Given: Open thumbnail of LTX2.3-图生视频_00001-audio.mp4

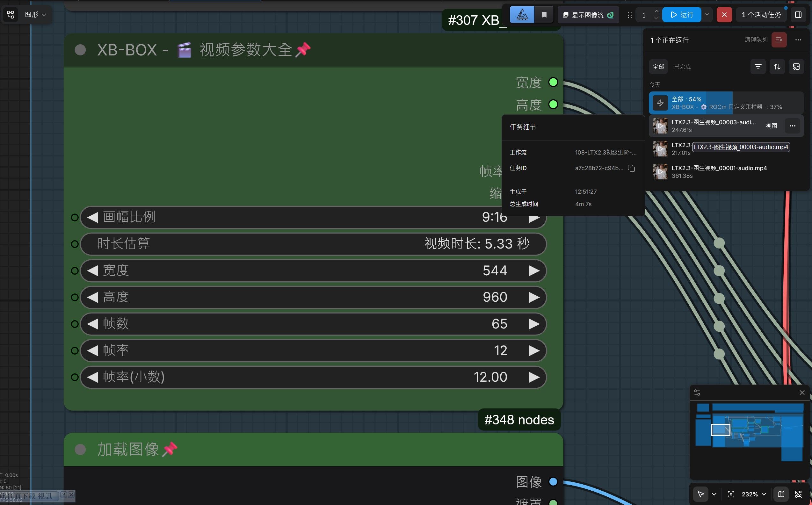Looking at the screenshot, I should point(660,172).
